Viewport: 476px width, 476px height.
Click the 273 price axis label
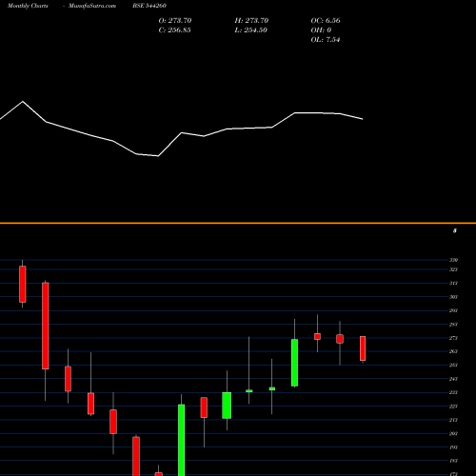coord(453,338)
